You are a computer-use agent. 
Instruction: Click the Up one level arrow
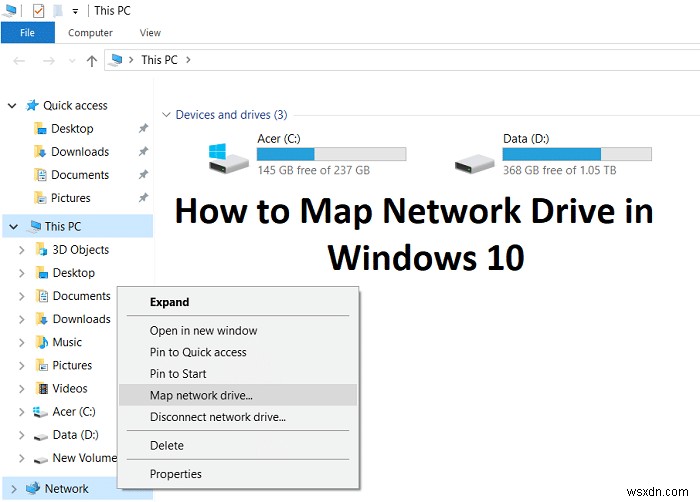92,61
